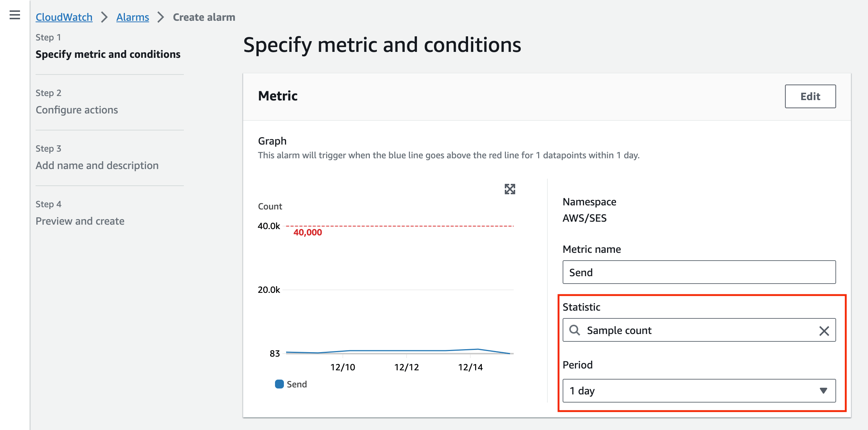Viewport: 868px width, 430px height.
Task: Click the breadcrumb chevron after CloudWatch
Action: tap(105, 17)
